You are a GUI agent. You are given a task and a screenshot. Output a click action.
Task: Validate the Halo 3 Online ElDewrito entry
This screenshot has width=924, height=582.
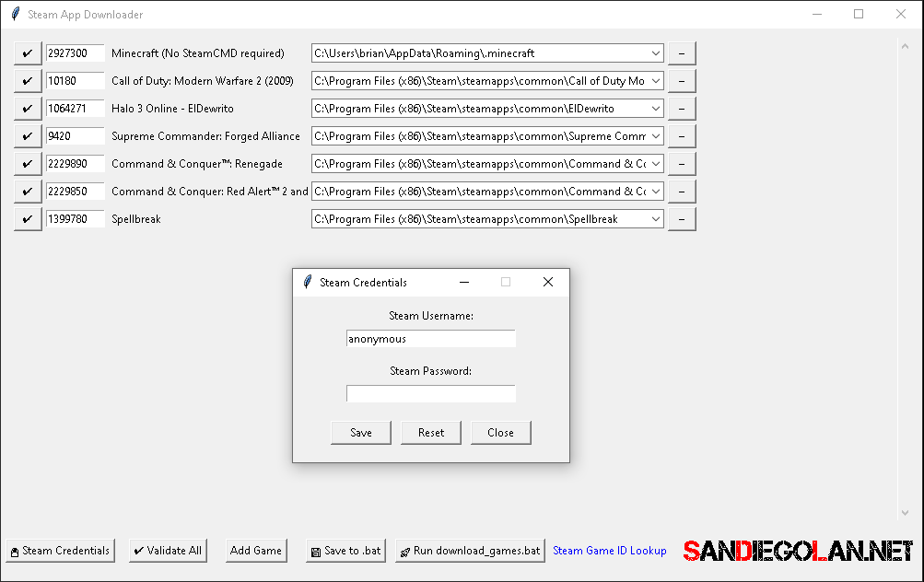coord(28,109)
